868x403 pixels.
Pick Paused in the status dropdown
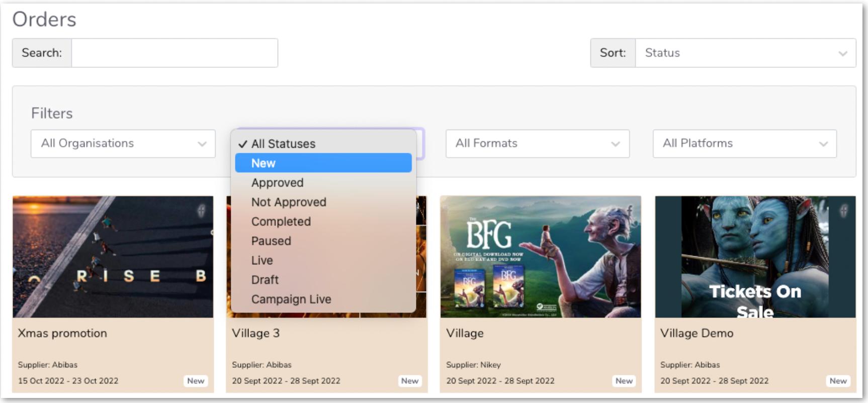tap(323, 241)
